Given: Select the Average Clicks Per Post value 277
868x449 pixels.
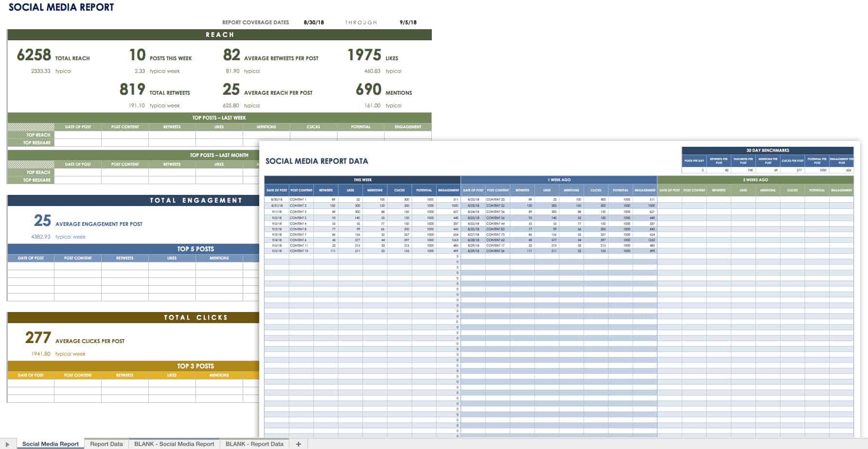Looking at the screenshot, I should point(38,338).
